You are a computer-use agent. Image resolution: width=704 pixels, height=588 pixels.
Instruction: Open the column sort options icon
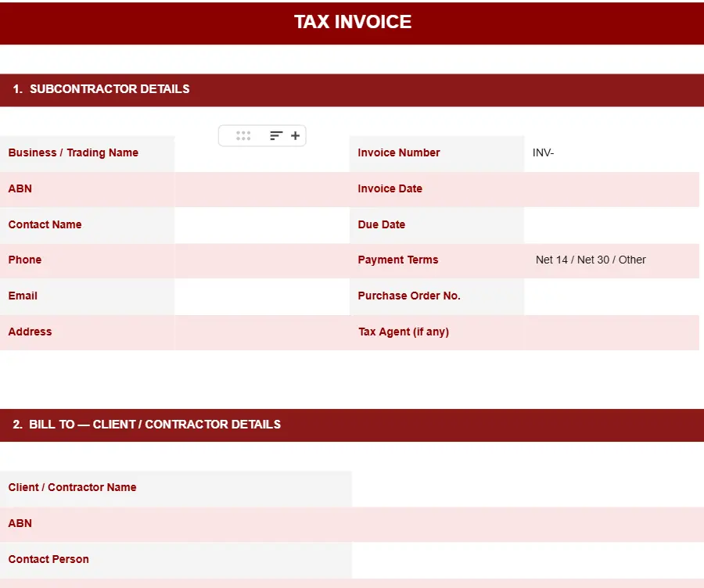(x=275, y=136)
